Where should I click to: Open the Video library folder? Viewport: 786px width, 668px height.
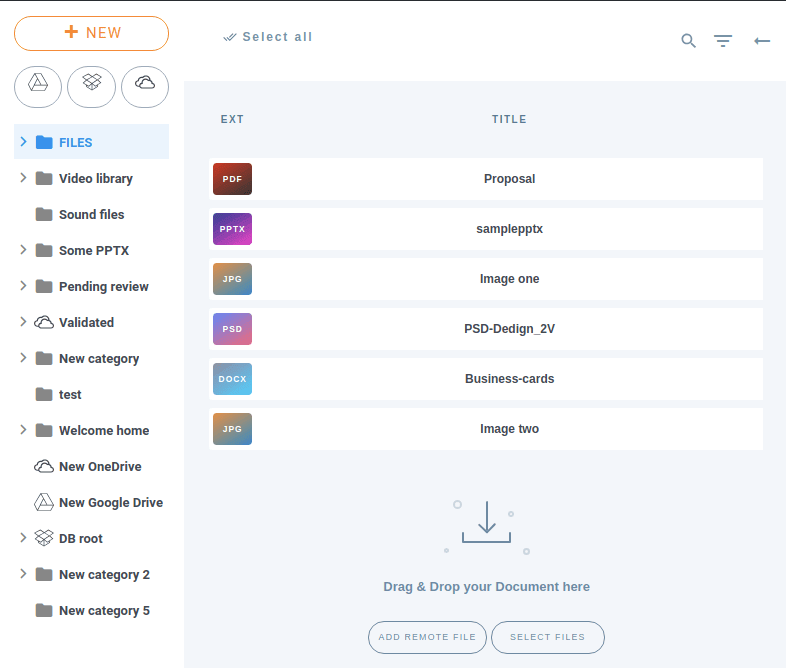click(x=96, y=178)
